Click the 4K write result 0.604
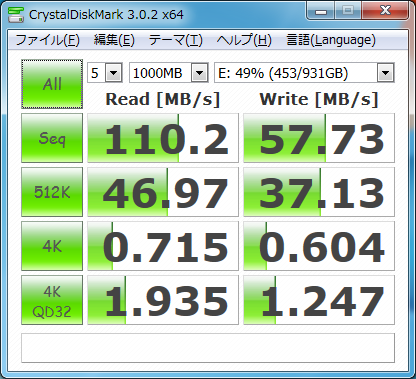This screenshot has width=416, height=379. pyautogui.click(x=319, y=246)
